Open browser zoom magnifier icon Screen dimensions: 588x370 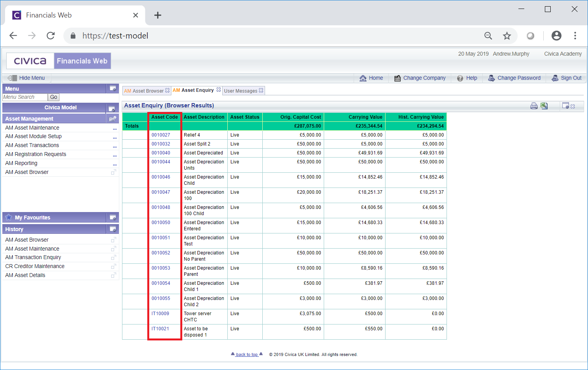488,36
